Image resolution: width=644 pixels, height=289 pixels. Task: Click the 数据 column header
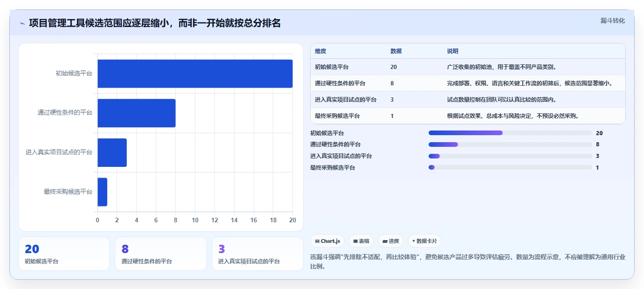click(396, 51)
